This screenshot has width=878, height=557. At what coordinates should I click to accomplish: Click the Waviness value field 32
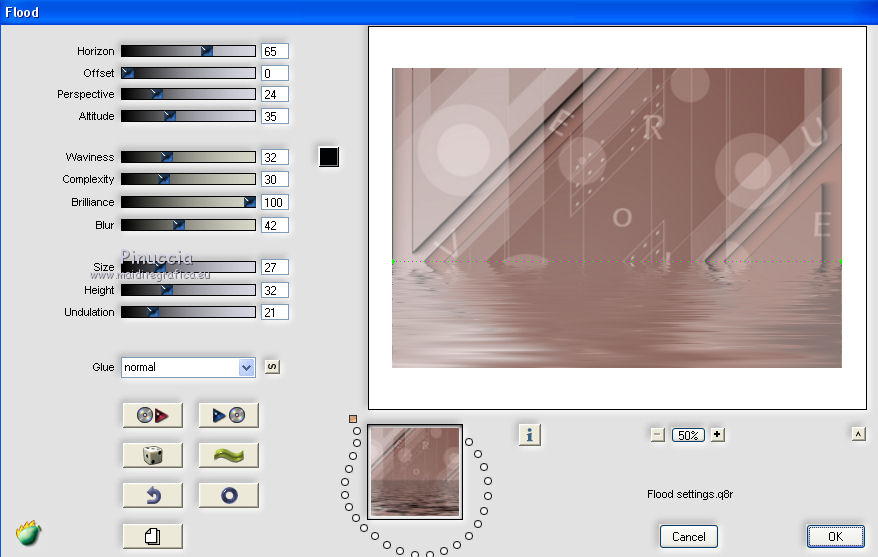[x=275, y=157]
